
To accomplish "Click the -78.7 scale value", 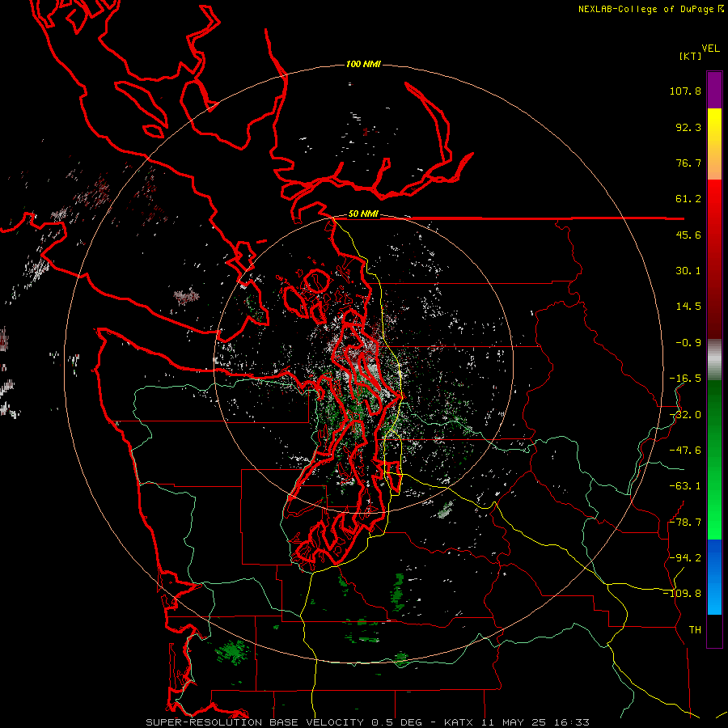I will pos(685,523).
